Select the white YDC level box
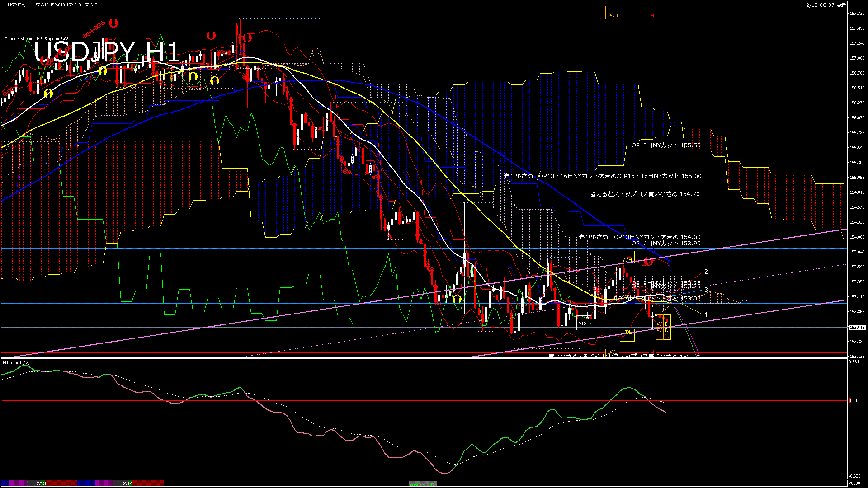 [x=584, y=324]
